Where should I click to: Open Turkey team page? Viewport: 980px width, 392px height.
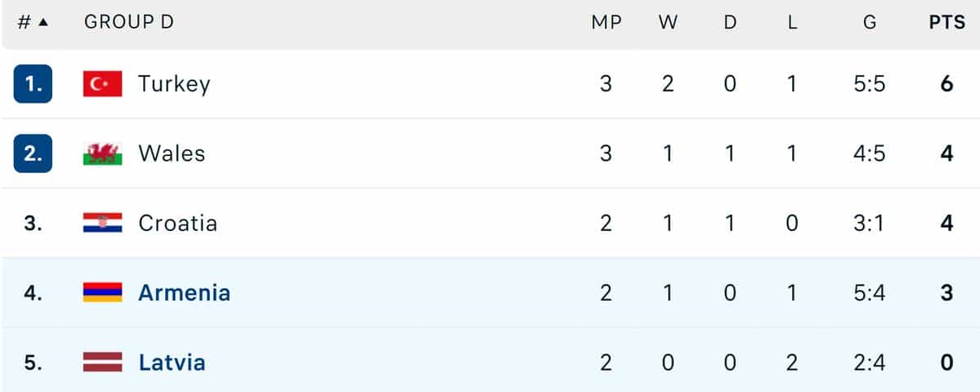tap(174, 84)
